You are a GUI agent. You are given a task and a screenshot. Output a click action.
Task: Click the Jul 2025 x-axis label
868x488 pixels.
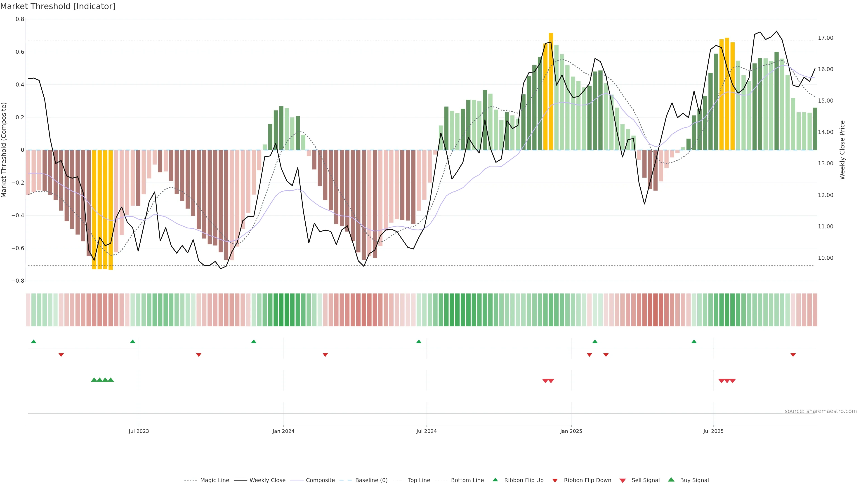(x=713, y=431)
